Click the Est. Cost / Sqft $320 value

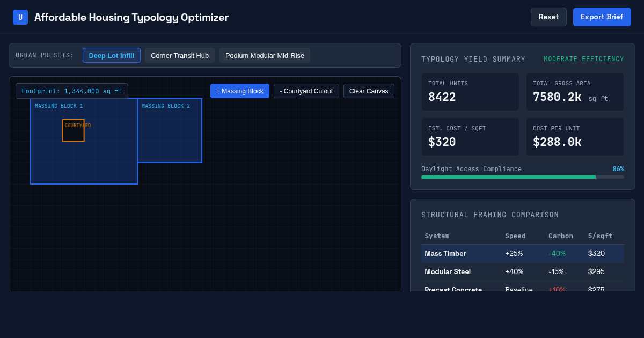coord(442,142)
